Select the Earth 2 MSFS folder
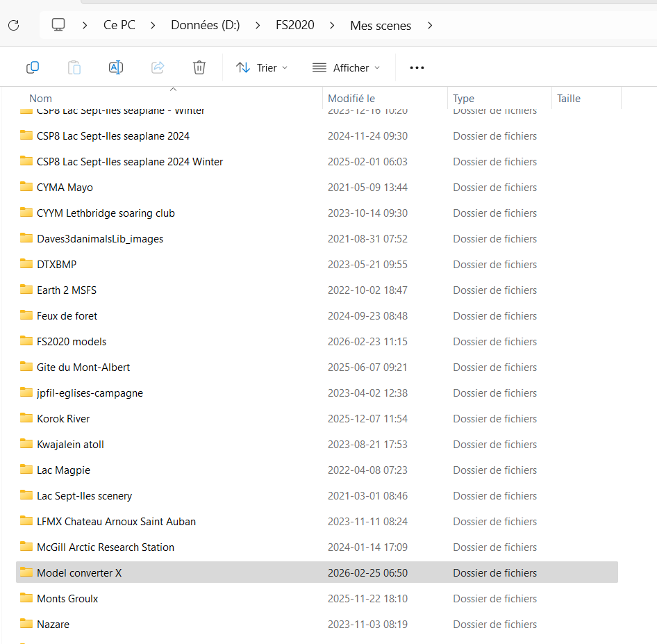 pyautogui.click(x=317, y=290)
